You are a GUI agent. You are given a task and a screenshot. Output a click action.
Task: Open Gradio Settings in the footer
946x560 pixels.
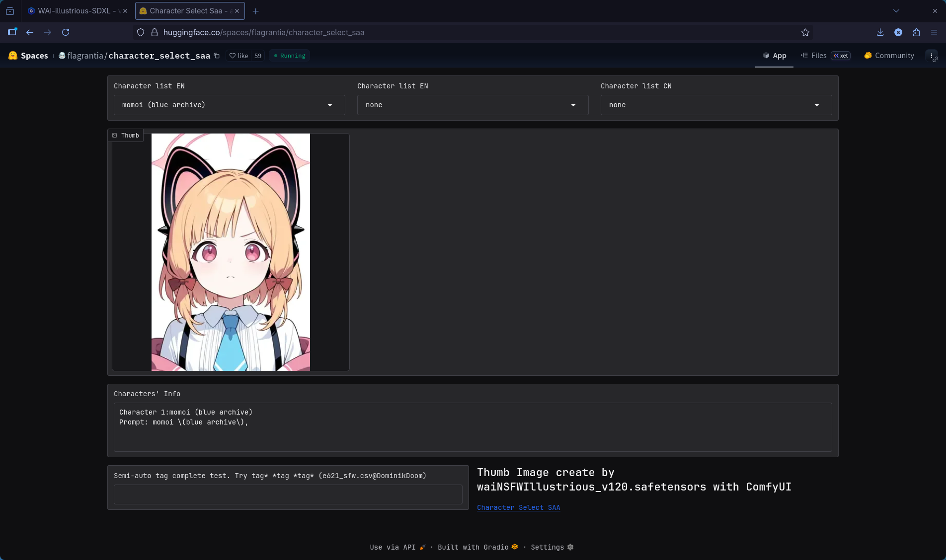click(x=552, y=547)
